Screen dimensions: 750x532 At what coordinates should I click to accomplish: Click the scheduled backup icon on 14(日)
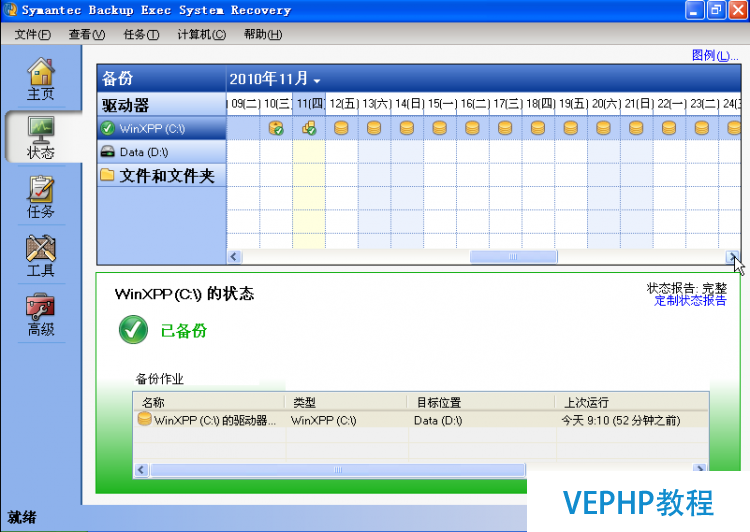(x=407, y=128)
